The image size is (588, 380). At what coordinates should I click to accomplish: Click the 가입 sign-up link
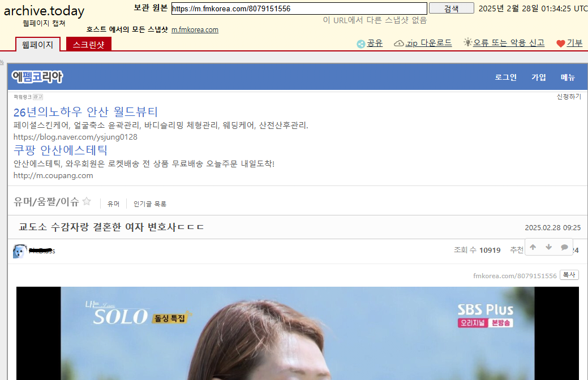[538, 77]
